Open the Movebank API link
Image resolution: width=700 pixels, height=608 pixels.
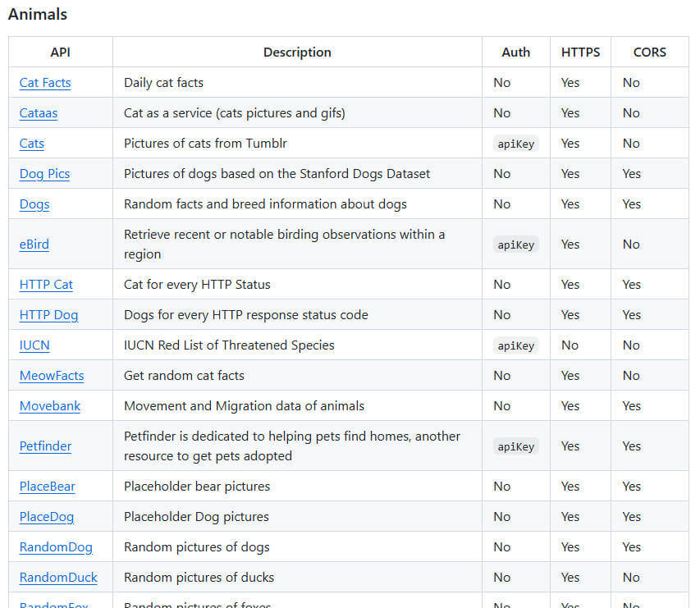click(50, 406)
